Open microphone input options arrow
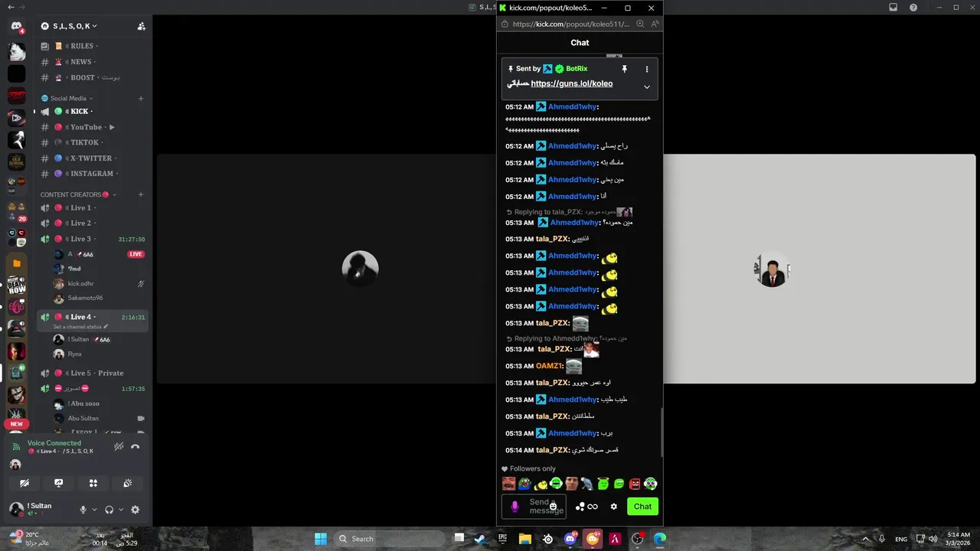This screenshot has height=551, width=980. [x=95, y=510]
